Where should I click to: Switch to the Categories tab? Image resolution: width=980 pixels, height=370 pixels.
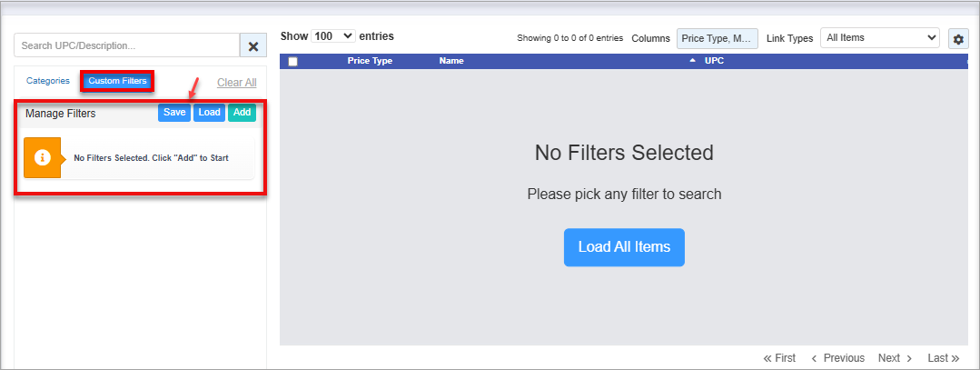48,81
